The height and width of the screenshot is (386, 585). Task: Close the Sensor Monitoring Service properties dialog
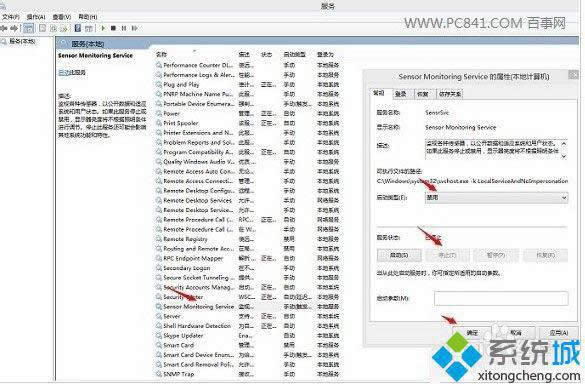(573, 75)
